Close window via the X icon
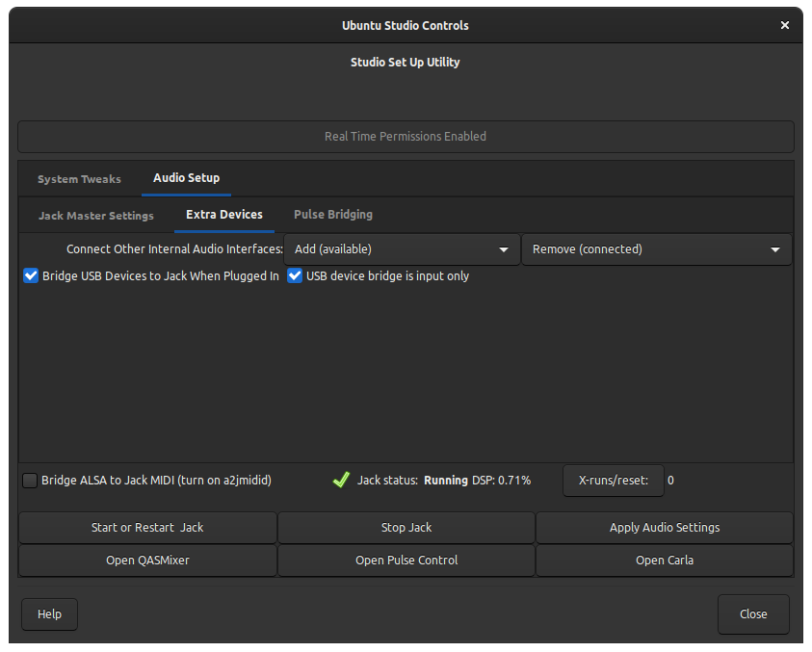 click(785, 25)
